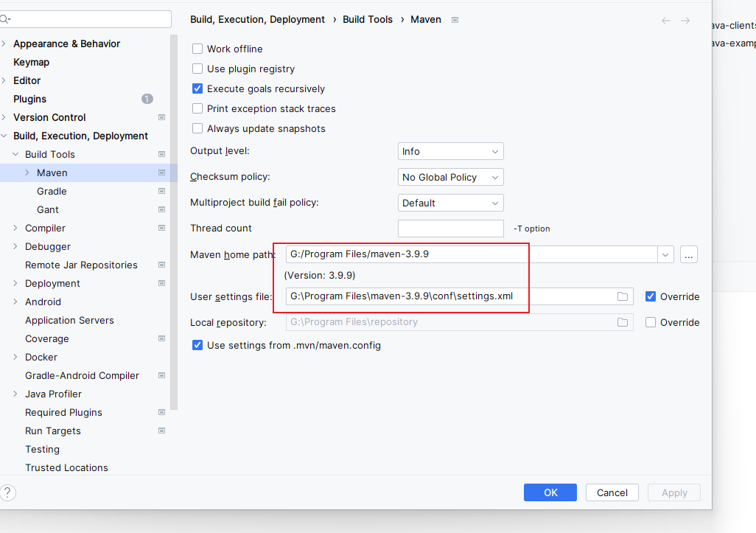This screenshot has height=533, width=756.
Task: Open help via the question mark icon
Action: coord(7,492)
